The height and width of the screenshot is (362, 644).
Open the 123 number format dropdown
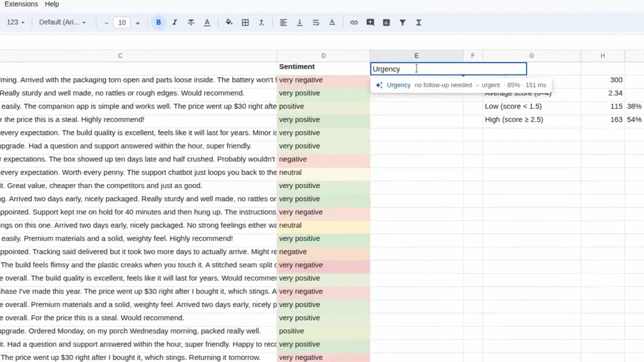(16, 22)
